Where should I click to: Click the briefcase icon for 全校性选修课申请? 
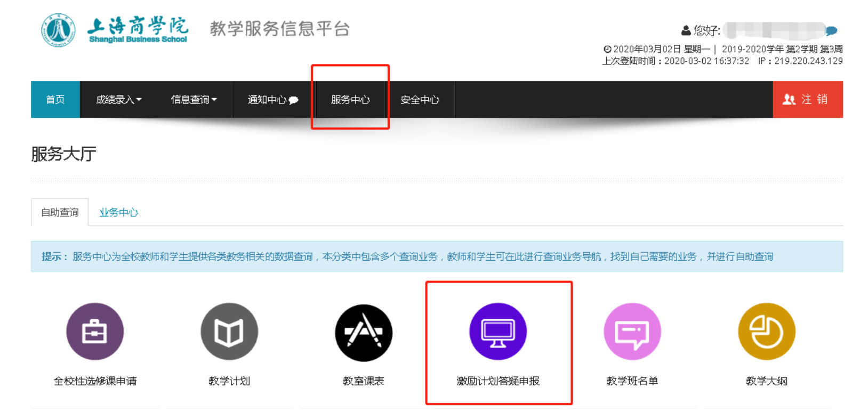[95, 332]
